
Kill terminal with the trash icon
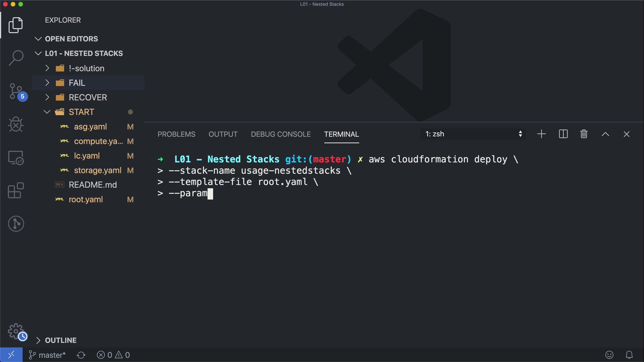point(584,134)
